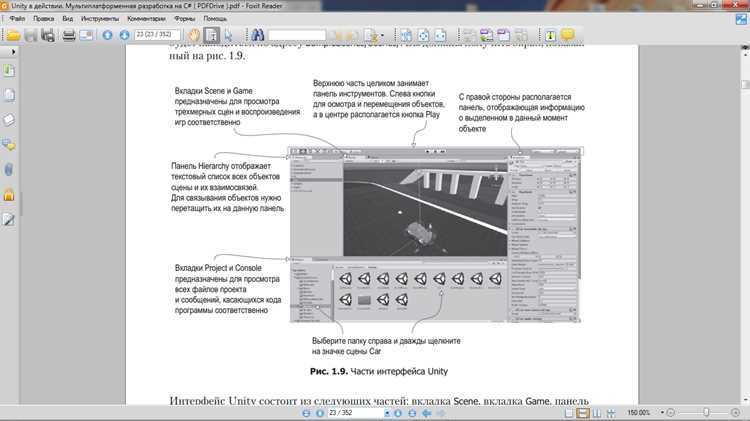
Task: Click the Fit Width icon
Action: 440,35
